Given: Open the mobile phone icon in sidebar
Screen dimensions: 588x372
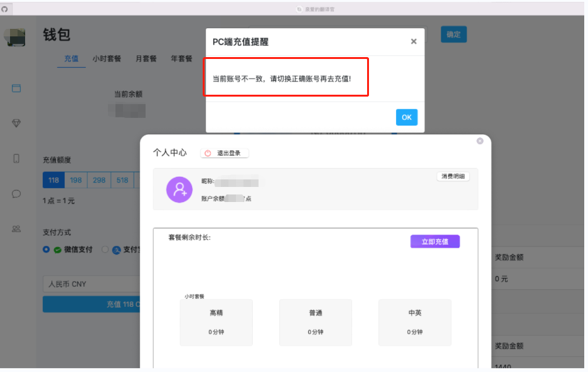Looking at the screenshot, I should pyautogui.click(x=16, y=159).
